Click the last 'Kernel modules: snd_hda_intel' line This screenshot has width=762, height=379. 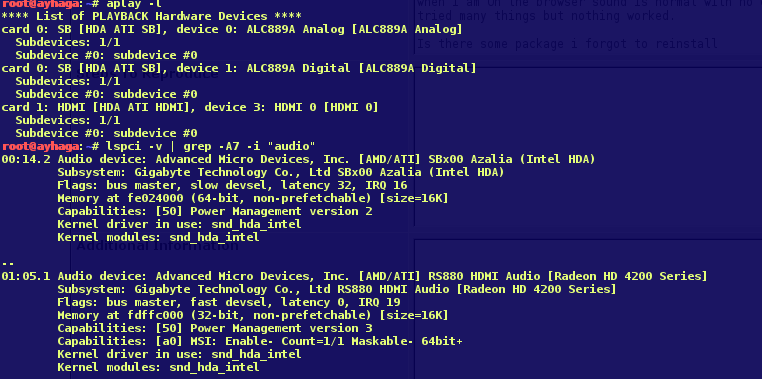[158, 367]
